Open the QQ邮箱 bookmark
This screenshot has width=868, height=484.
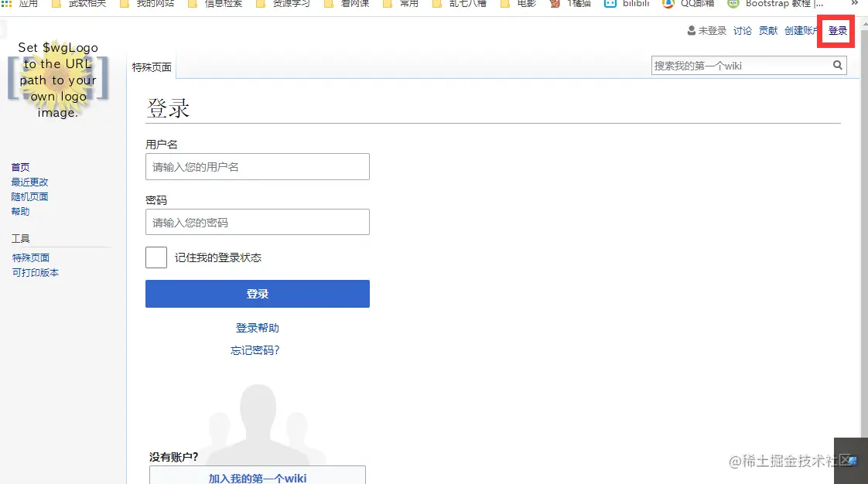(x=689, y=3)
